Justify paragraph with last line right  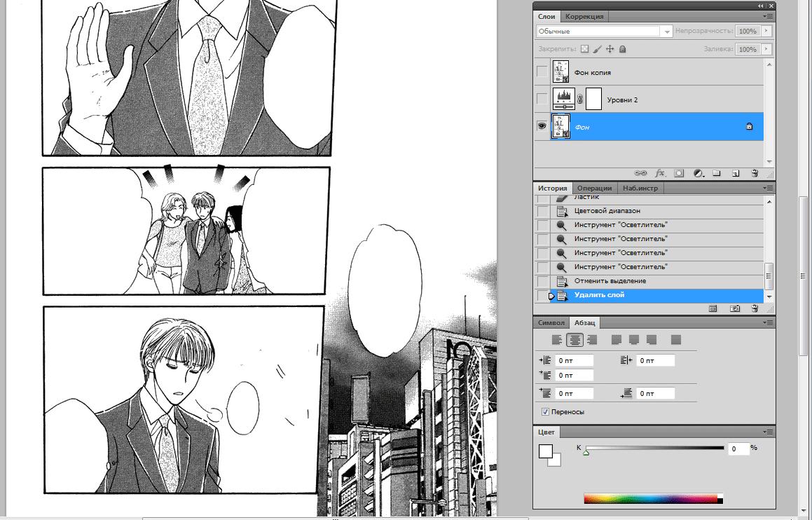(x=652, y=340)
